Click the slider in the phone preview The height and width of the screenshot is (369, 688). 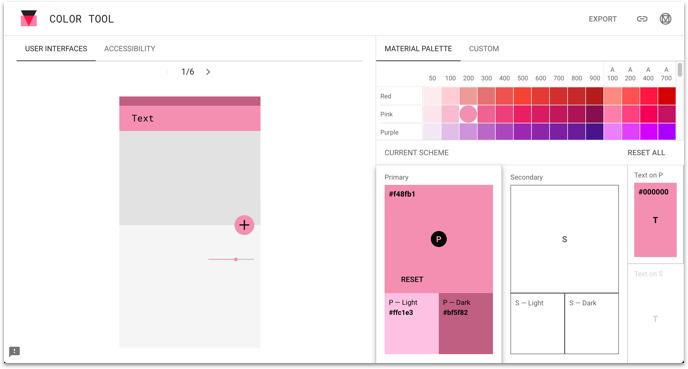(231, 259)
